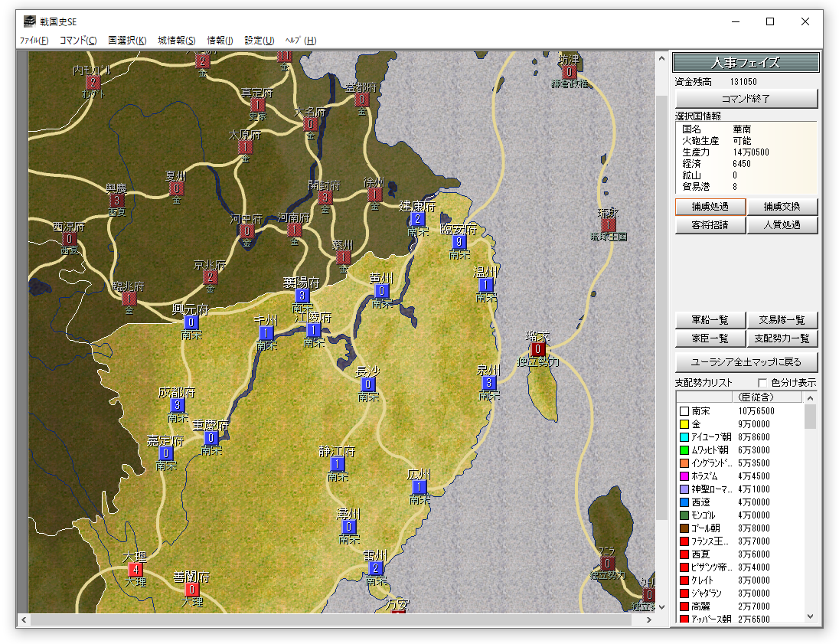839x644 pixels.
Task: Enable the 色分け表示 checkbox
Action: [762, 383]
